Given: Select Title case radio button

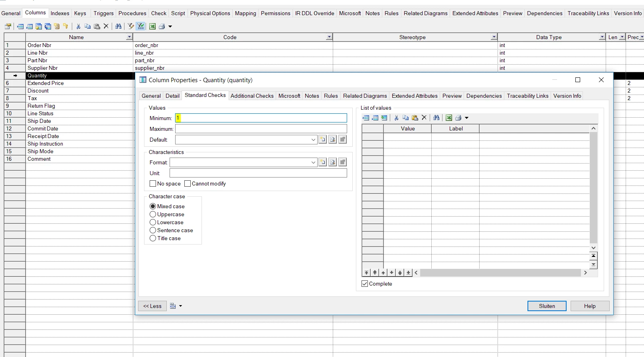Looking at the screenshot, I should point(153,238).
